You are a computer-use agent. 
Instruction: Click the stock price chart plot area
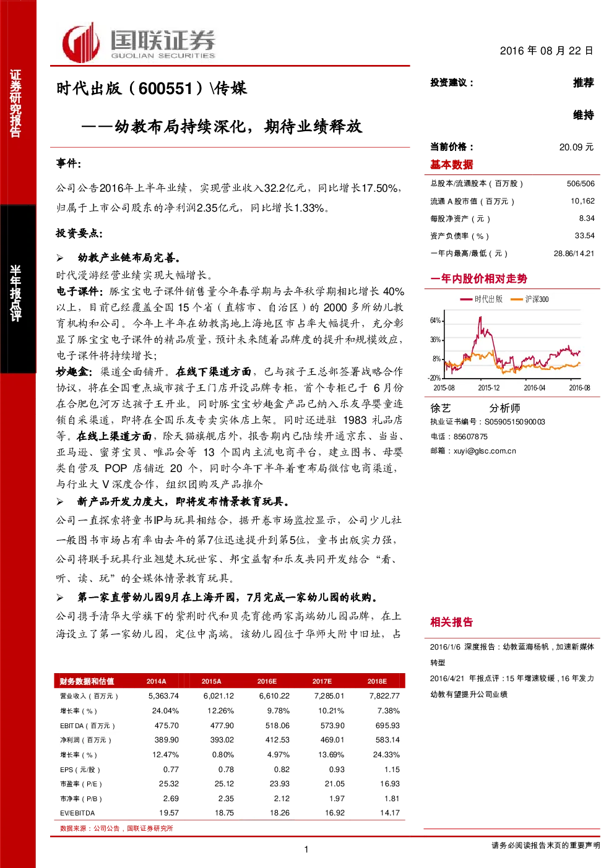(x=513, y=344)
